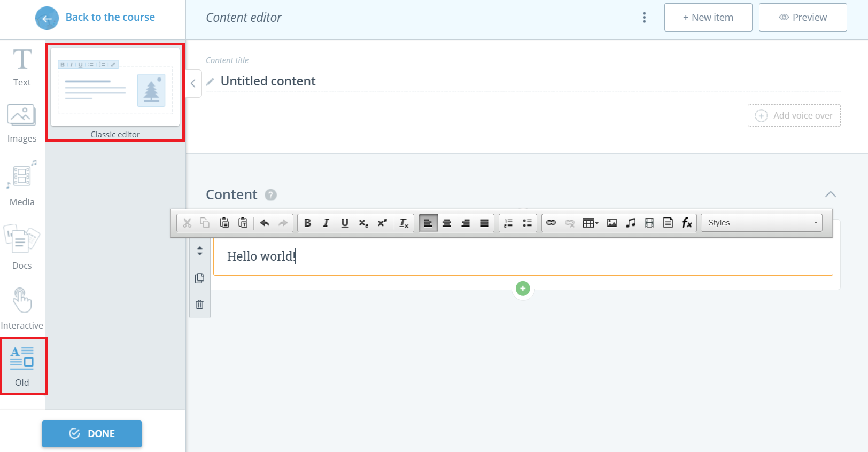Click the insert link icon

pos(551,223)
